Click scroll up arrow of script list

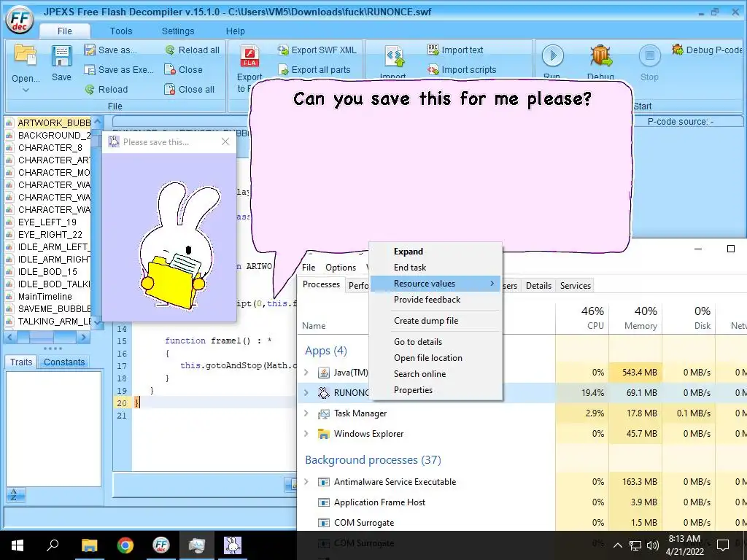(x=97, y=122)
